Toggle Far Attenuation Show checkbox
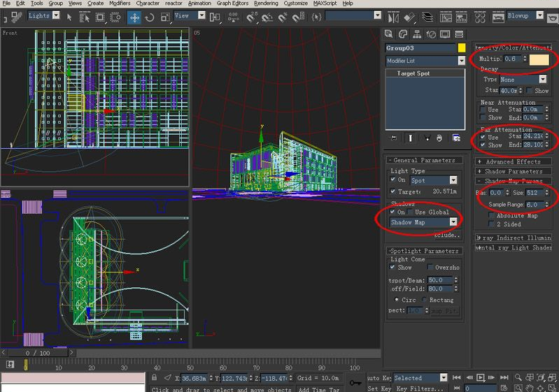559x392 pixels. [x=483, y=145]
